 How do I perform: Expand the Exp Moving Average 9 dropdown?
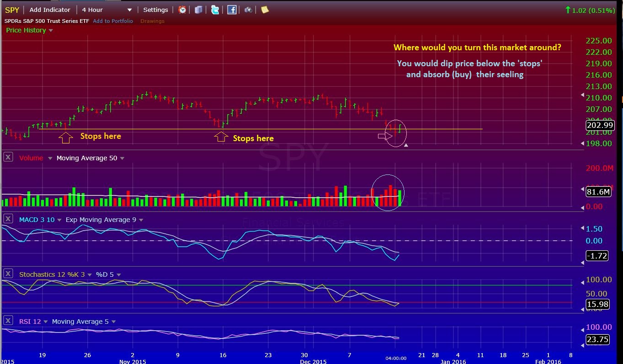click(x=141, y=220)
